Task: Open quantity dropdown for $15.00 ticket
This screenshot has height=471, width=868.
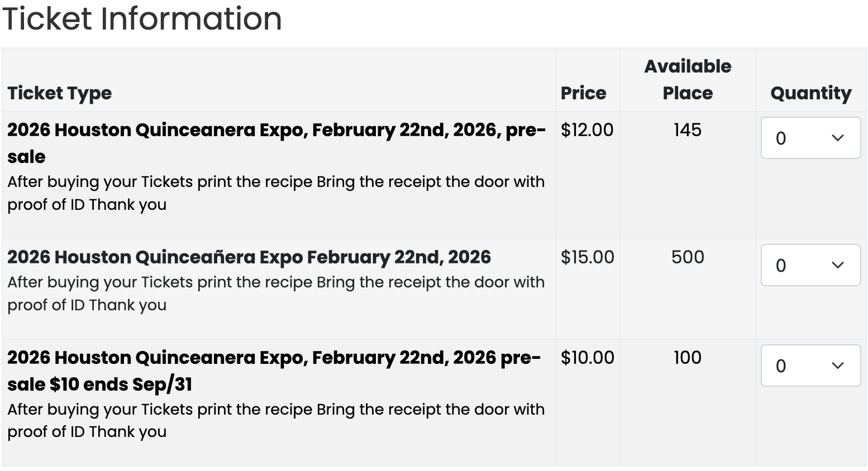Action: (810, 265)
